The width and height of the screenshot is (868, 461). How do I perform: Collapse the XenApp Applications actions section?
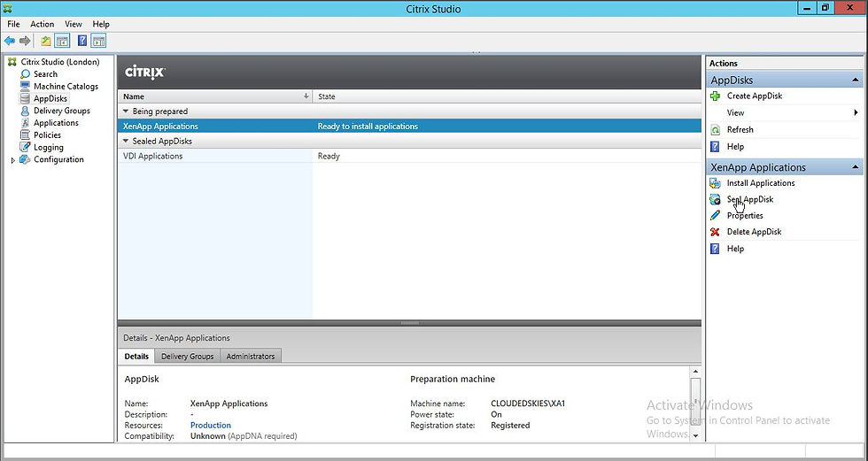(856, 167)
